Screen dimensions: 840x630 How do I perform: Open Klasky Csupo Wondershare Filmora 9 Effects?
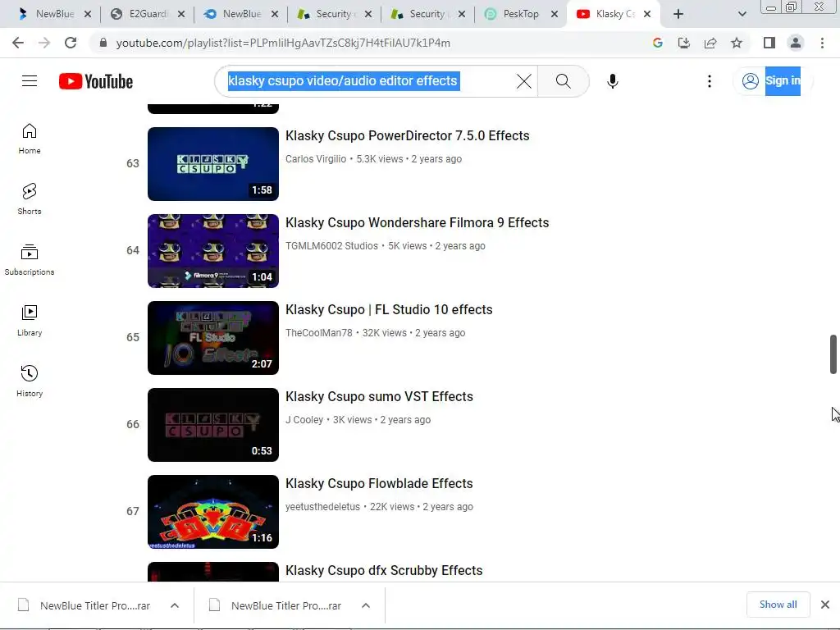tap(417, 222)
